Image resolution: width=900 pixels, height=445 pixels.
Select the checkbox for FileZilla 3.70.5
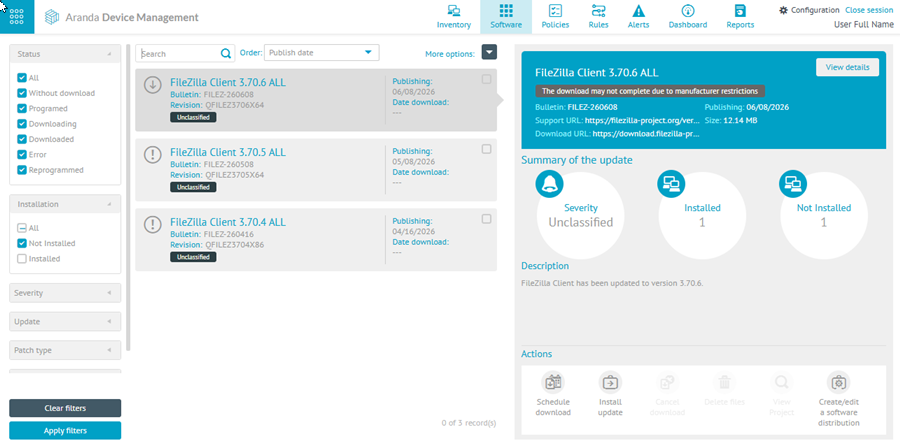486,149
